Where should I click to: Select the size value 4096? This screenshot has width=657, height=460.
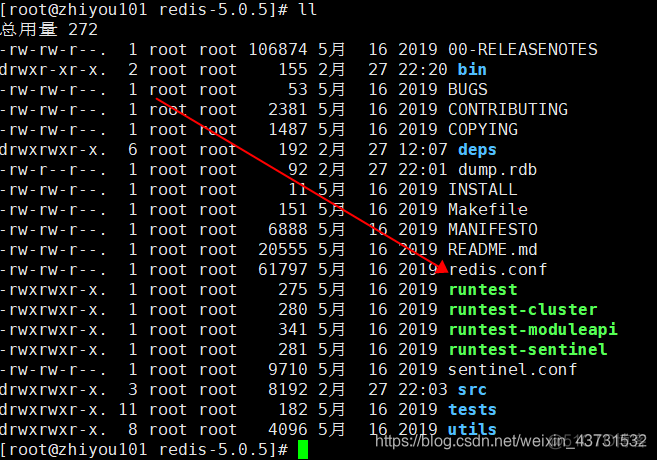[288, 429]
